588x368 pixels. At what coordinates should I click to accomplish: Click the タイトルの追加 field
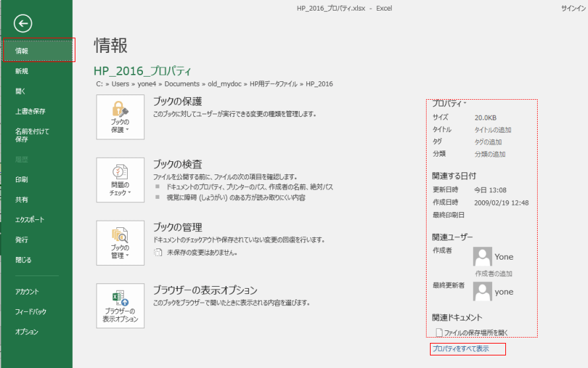click(493, 130)
